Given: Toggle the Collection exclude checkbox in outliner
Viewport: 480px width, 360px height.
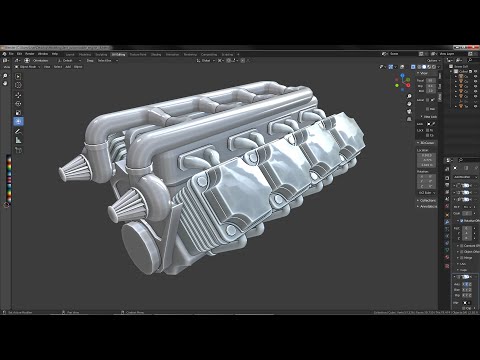Looking at the screenshot, I should pyautogui.click(x=471, y=71).
